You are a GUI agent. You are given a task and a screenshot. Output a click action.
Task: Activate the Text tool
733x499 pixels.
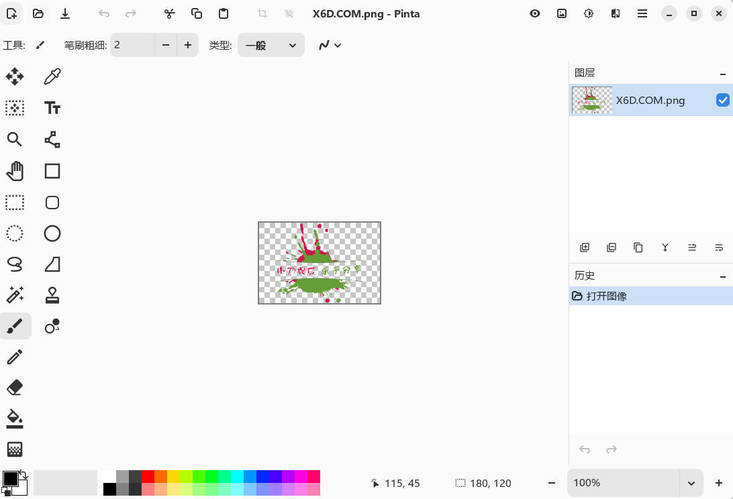pyautogui.click(x=52, y=108)
